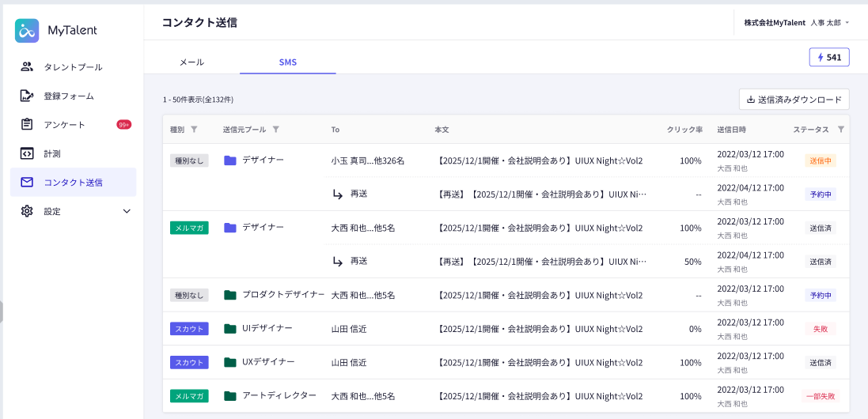Open 登録フォーム in the sidebar
This screenshot has height=419, width=868.
(x=68, y=96)
